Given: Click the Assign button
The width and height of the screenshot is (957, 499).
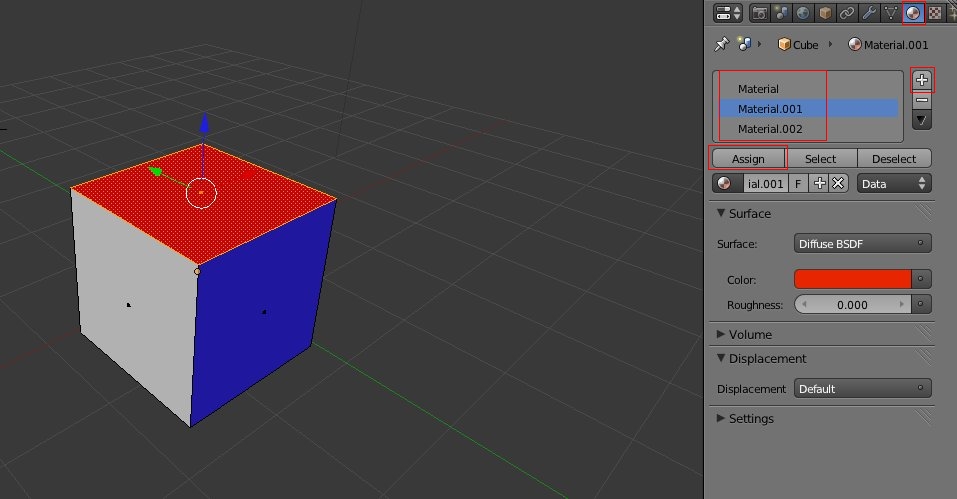Looking at the screenshot, I should point(748,159).
